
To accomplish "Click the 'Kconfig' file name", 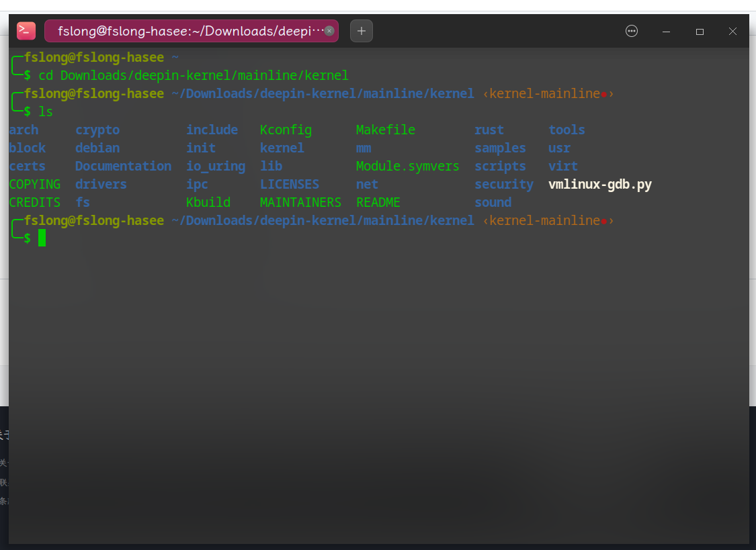I will [286, 130].
